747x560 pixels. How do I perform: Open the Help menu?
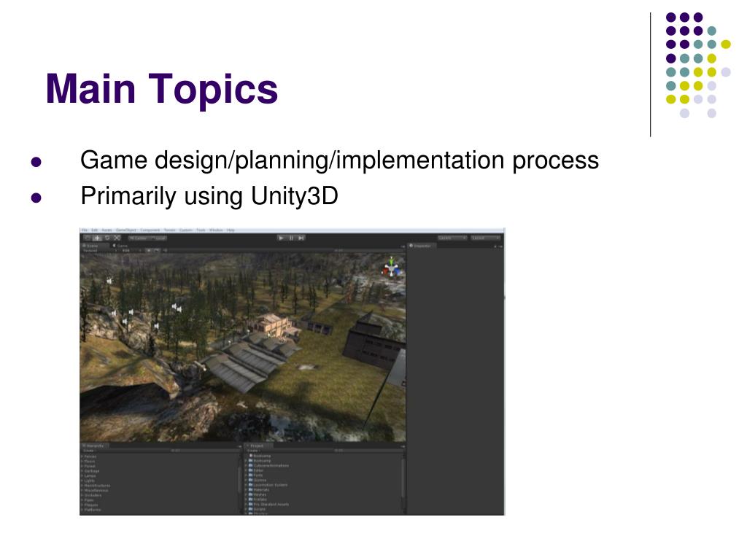(x=231, y=230)
